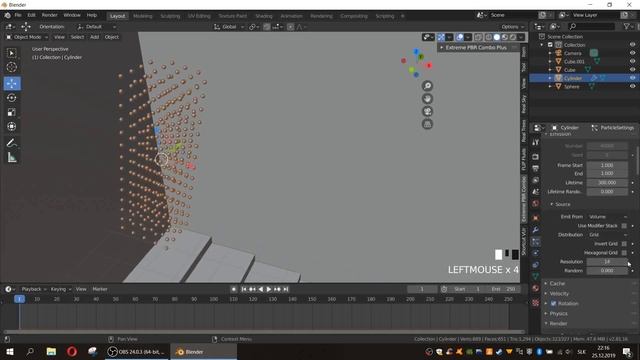Open the Physics properties tab icon
This screenshot has height=360, width=640.
tap(536, 253)
